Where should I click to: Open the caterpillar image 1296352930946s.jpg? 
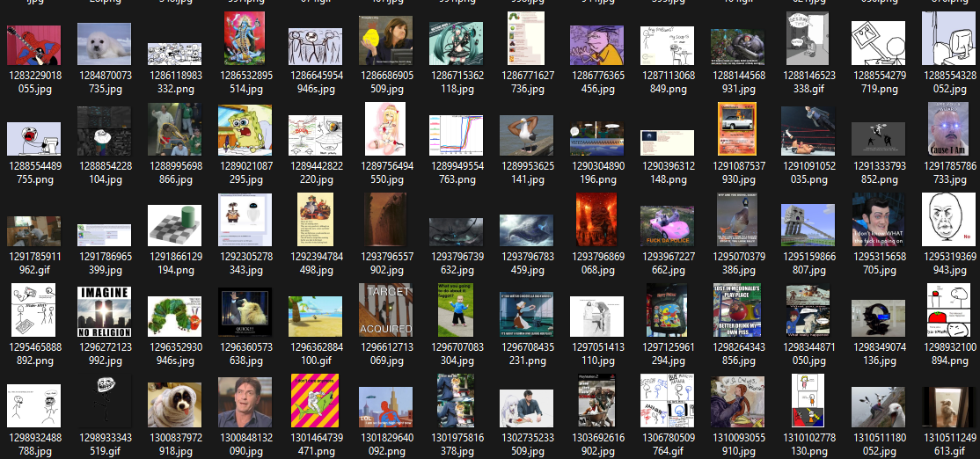174,316
